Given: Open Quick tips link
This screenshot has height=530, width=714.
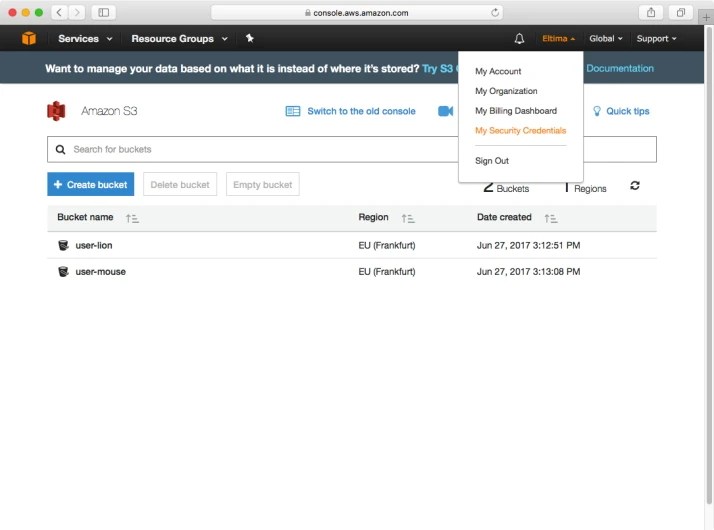Looking at the screenshot, I should click(627, 111).
